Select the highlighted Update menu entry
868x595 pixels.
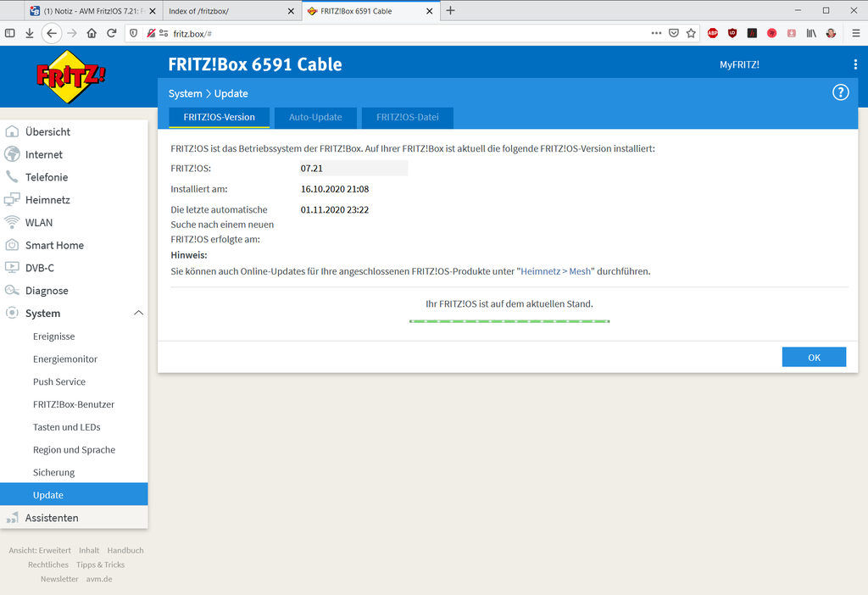pyautogui.click(x=74, y=494)
